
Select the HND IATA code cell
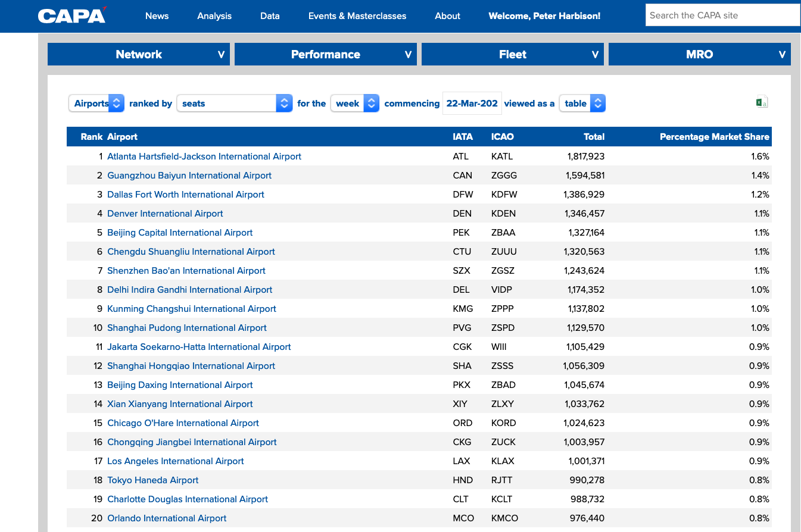point(463,480)
